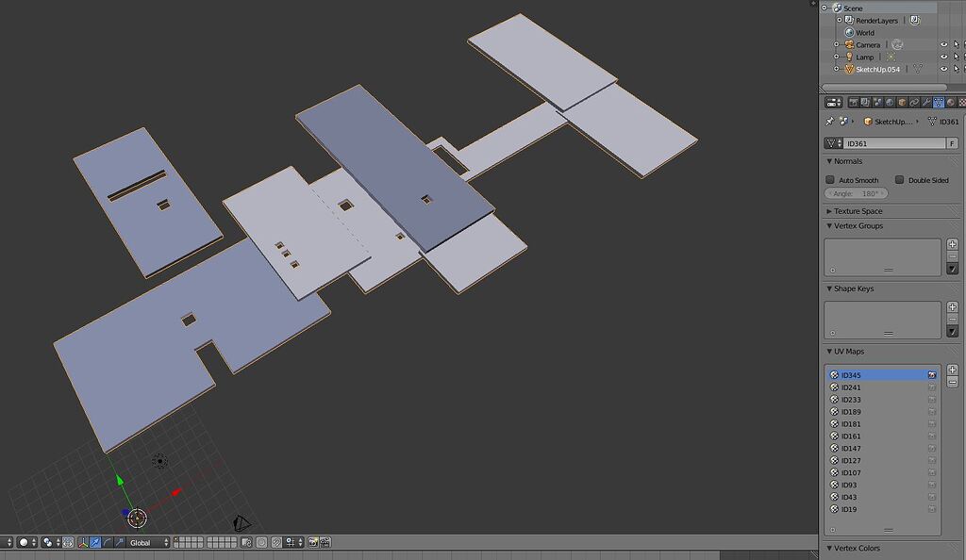Select the ID161 UV map

tap(882, 436)
